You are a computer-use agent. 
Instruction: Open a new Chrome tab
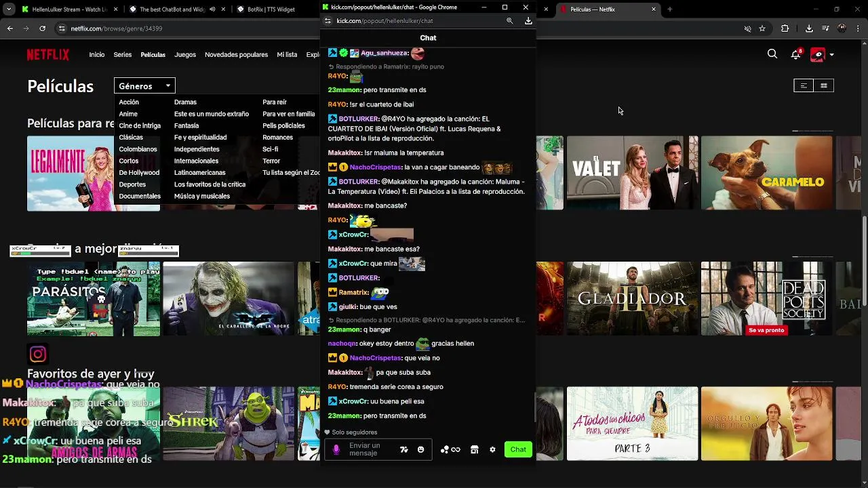click(669, 9)
